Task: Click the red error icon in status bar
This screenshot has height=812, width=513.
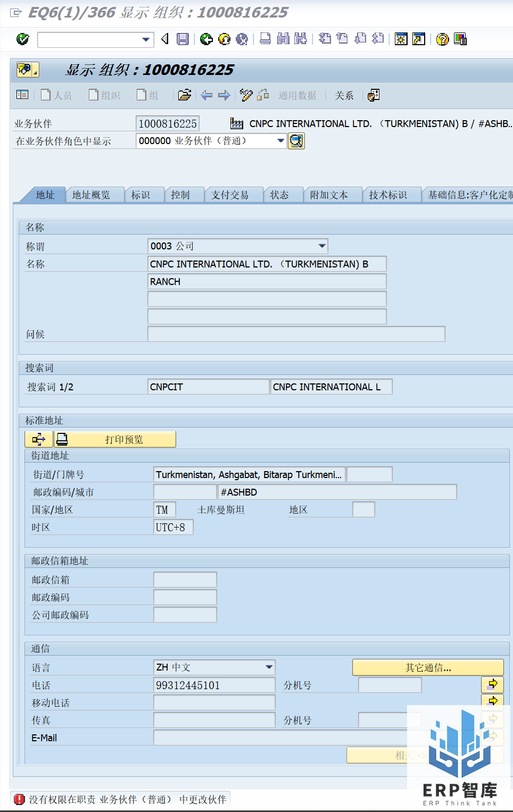Action: [19, 799]
